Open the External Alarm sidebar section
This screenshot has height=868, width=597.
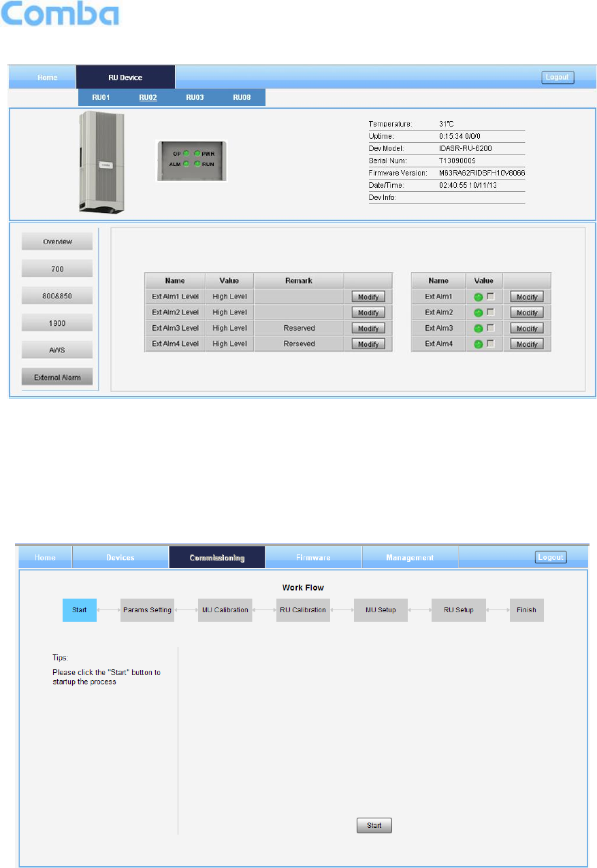tap(57, 377)
